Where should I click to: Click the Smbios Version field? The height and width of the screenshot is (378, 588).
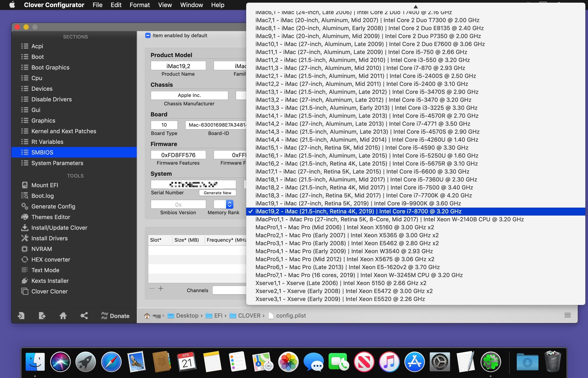[x=178, y=204]
